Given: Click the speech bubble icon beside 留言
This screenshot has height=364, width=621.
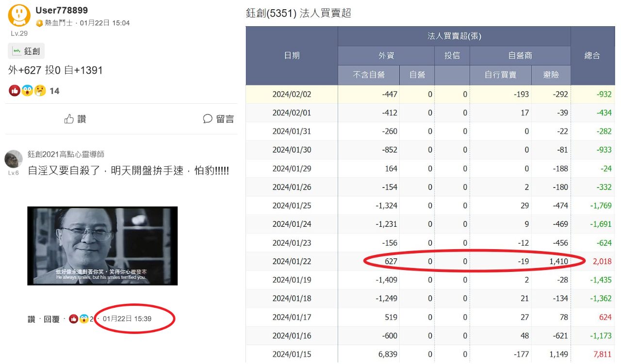Looking at the screenshot, I should click(208, 119).
